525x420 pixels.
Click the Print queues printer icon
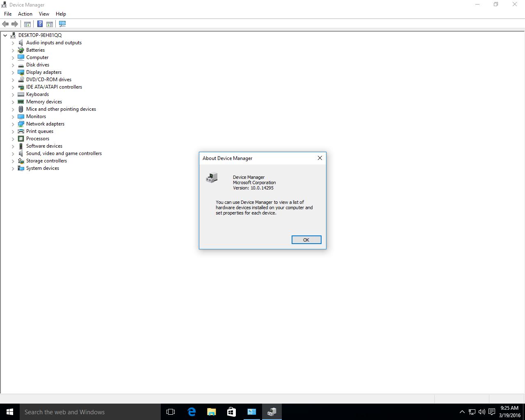(21, 131)
